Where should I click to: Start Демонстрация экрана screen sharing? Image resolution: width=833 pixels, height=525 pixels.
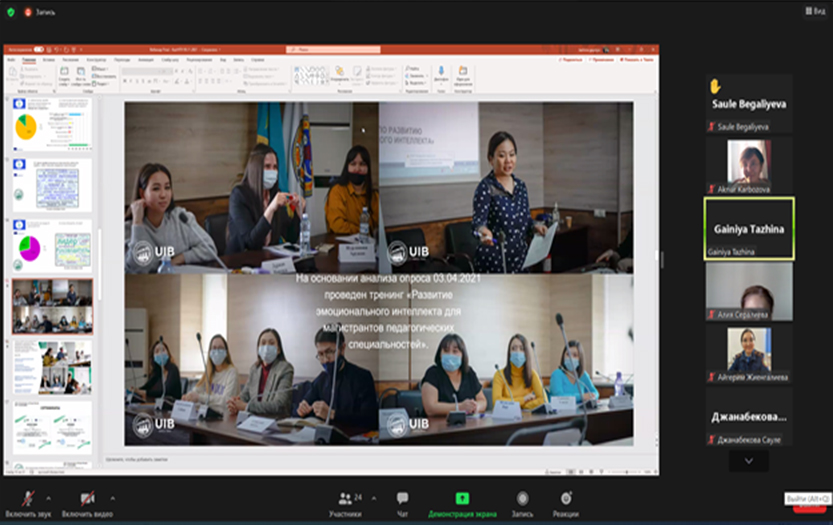[463, 502]
